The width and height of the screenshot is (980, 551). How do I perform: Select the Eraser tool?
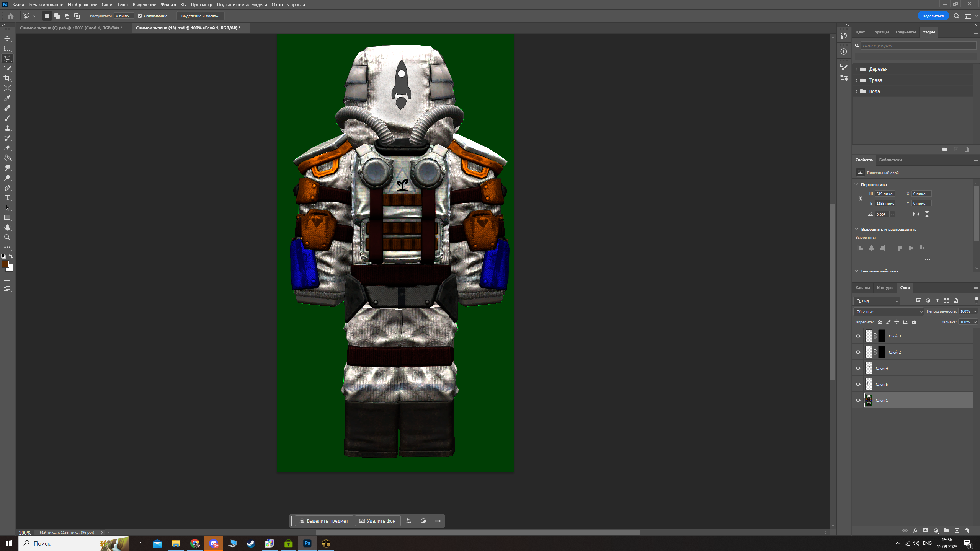point(7,148)
